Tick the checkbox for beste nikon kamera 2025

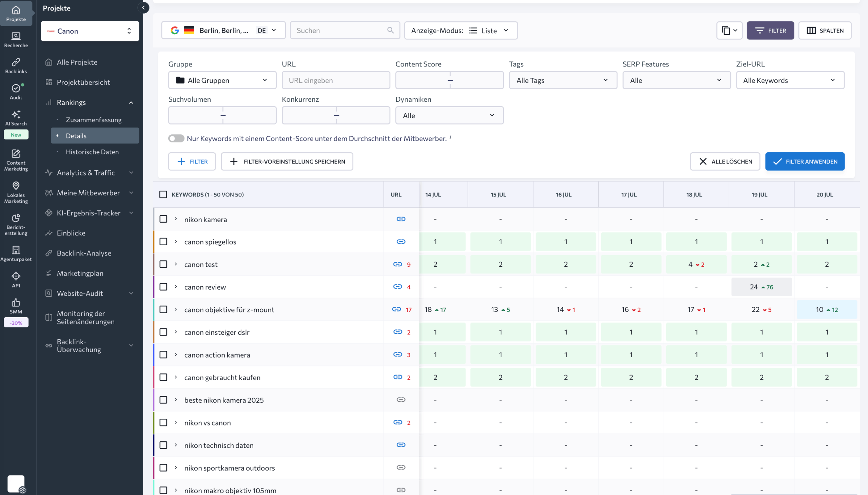tap(163, 400)
